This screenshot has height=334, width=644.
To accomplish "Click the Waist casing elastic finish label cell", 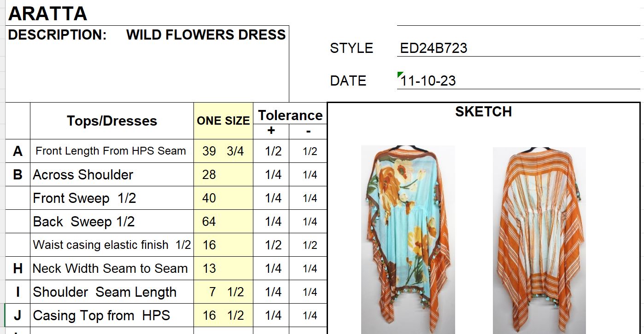I will (112, 245).
